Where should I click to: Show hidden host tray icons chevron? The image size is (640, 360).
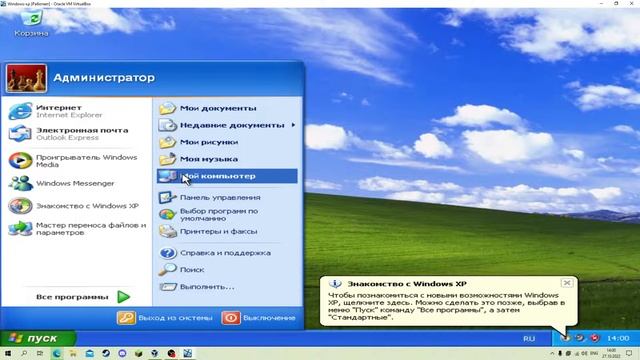point(552,353)
